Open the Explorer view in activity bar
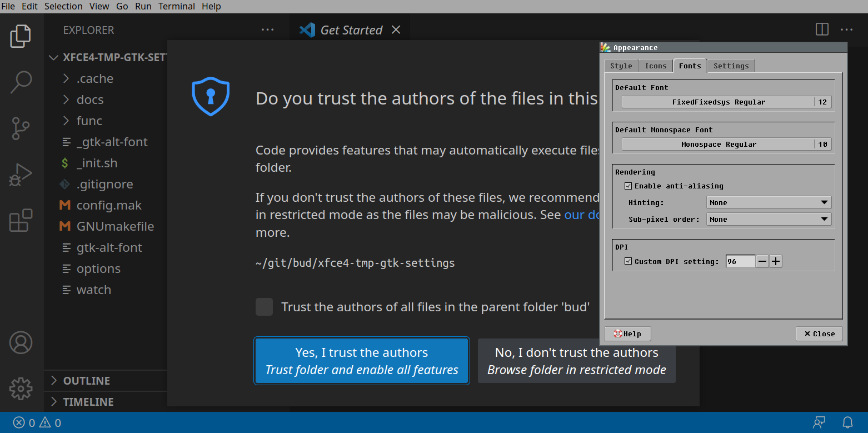The width and height of the screenshot is (868, 433). [21, 36]
